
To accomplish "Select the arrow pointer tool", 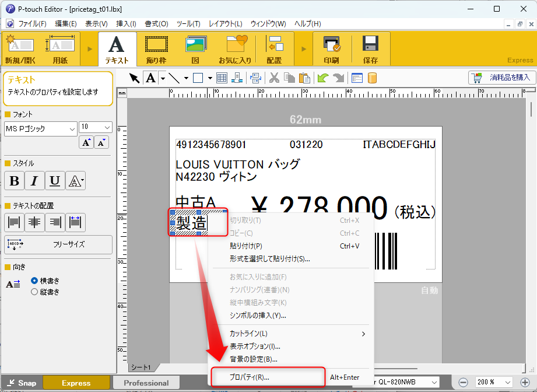I will click(x=134, y=78).
